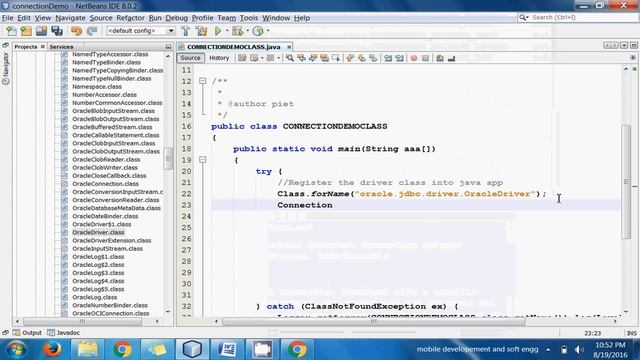Click the editor Back navigation icon

coord(254,58)
